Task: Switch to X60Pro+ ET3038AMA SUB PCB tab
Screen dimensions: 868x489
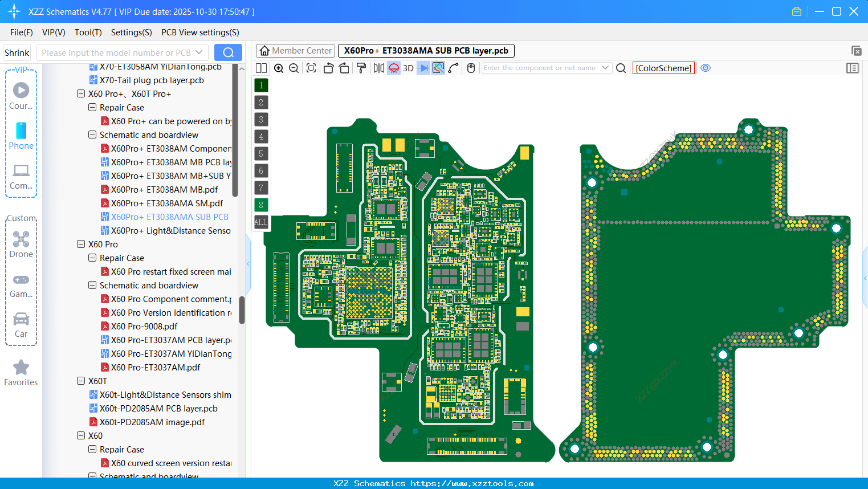Action: 425,50
